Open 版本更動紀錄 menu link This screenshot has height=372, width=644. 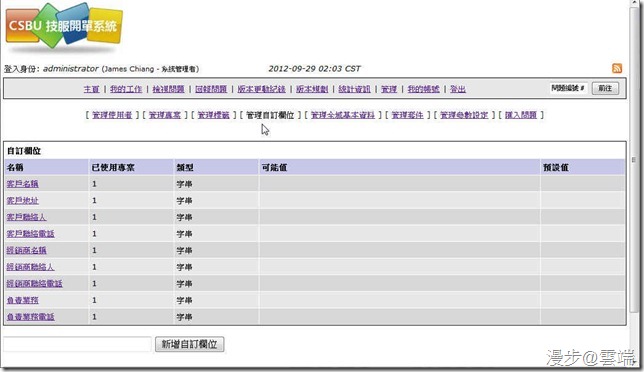point(261,89)
